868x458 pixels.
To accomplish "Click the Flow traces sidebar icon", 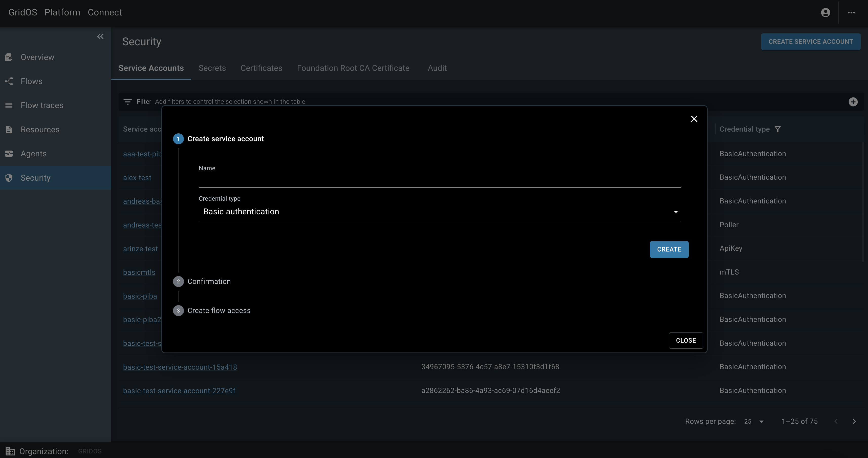I will tap(9, 106).
